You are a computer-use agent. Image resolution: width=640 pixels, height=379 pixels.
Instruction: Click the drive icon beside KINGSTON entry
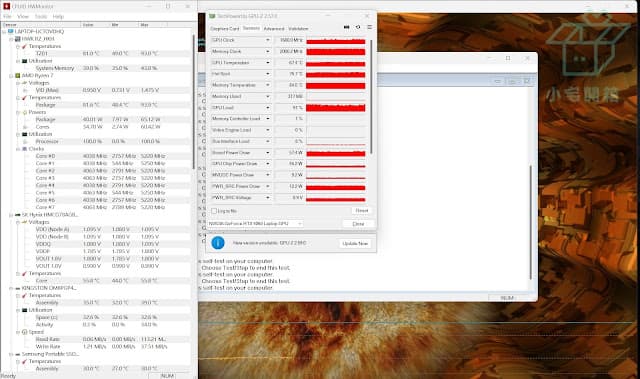tap(18, 288)
